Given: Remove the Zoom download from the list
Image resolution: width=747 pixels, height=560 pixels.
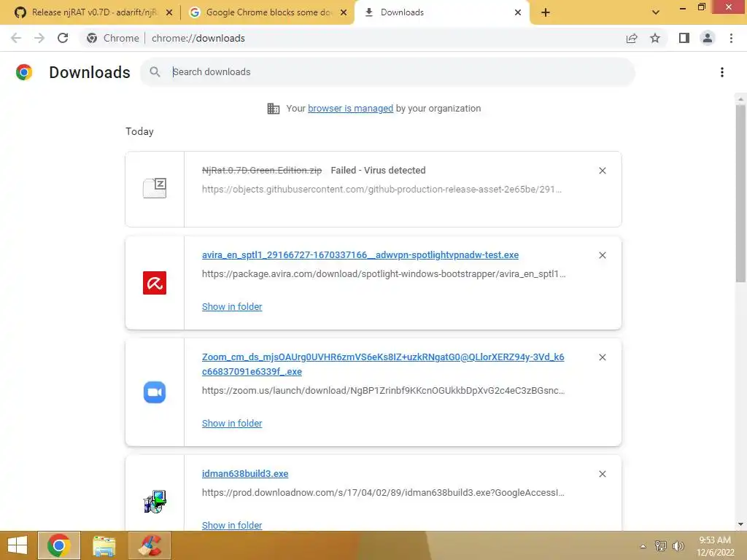Looking at the screenshot, I should 602,357.
